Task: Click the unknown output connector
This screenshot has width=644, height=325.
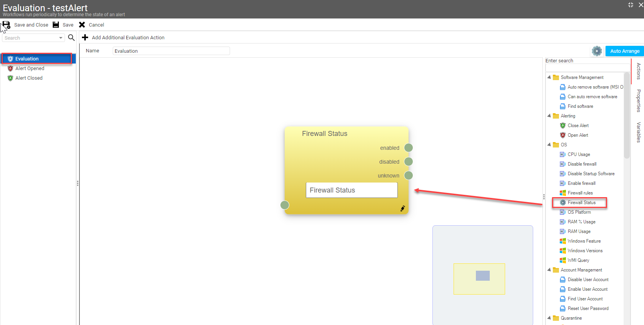Action: pos(409,176)
